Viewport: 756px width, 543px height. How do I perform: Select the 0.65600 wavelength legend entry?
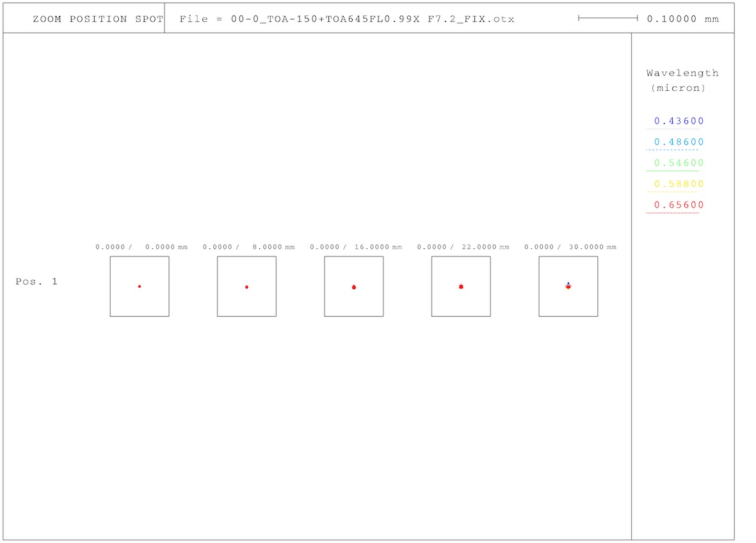coord(679,205)
